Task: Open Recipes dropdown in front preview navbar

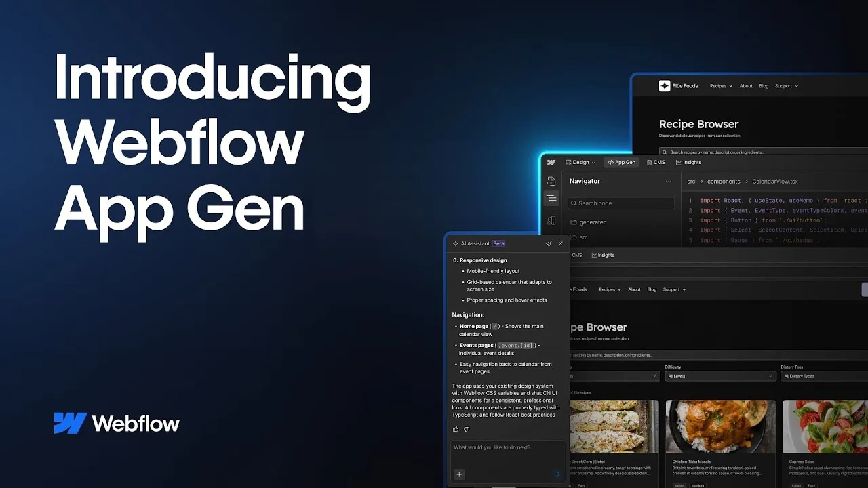Action: click(x=610, y=289)
